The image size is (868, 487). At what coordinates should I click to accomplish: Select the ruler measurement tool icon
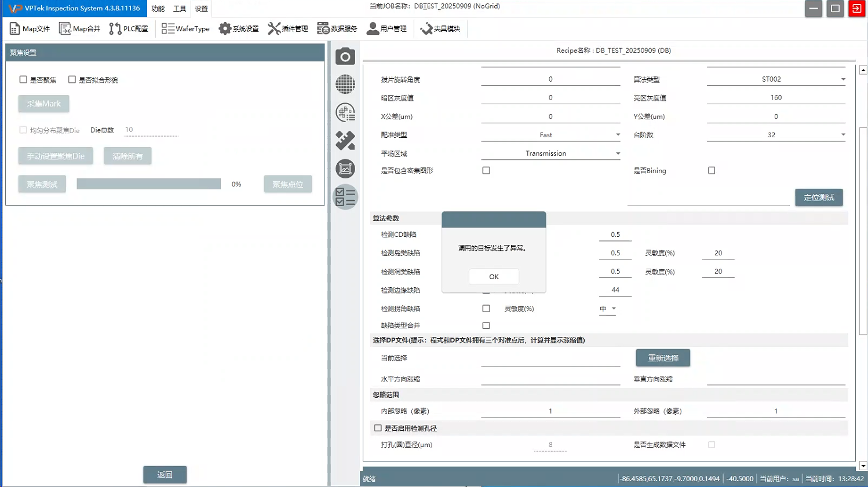coord(345,141)
